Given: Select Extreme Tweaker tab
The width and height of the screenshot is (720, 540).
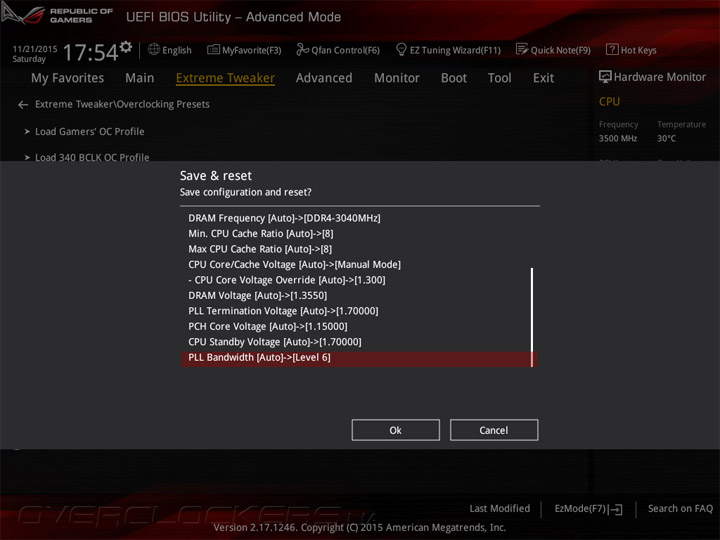Looking at the screenshot, I should 225,78.
